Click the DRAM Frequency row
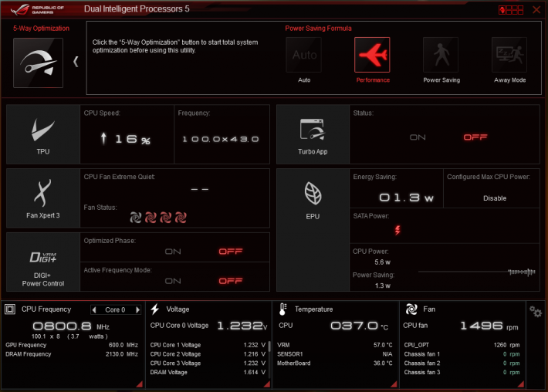 pyautogui.click(x=72, y=354)
